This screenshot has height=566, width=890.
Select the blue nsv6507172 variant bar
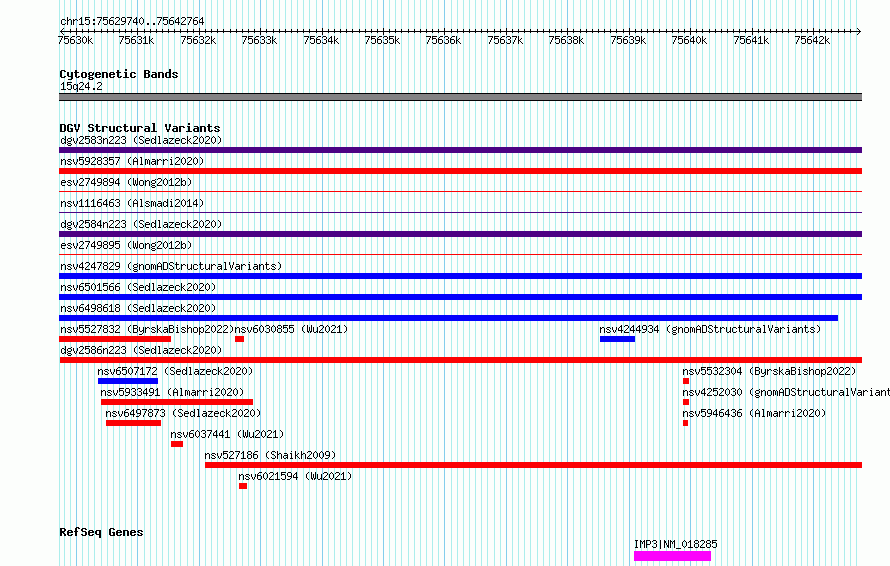[128, 381]
